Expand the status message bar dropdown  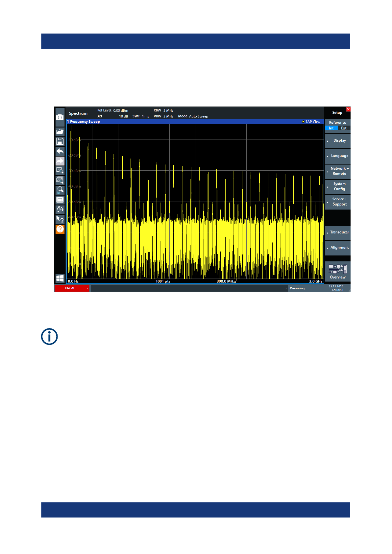[286, 288]
